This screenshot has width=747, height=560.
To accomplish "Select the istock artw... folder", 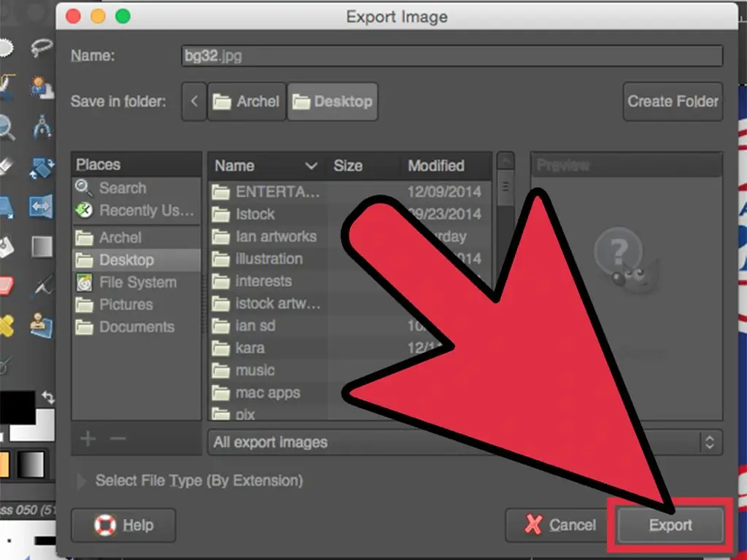I will coord(349,304).
